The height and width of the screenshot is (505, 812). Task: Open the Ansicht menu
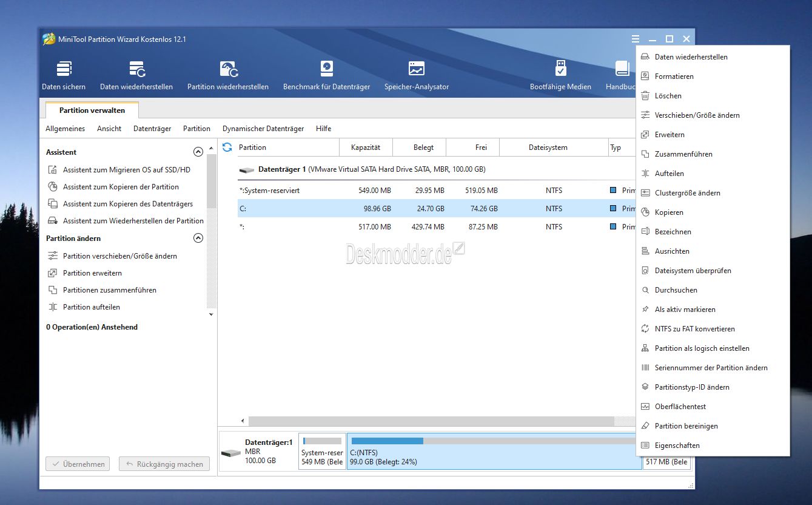click(109, 129)
